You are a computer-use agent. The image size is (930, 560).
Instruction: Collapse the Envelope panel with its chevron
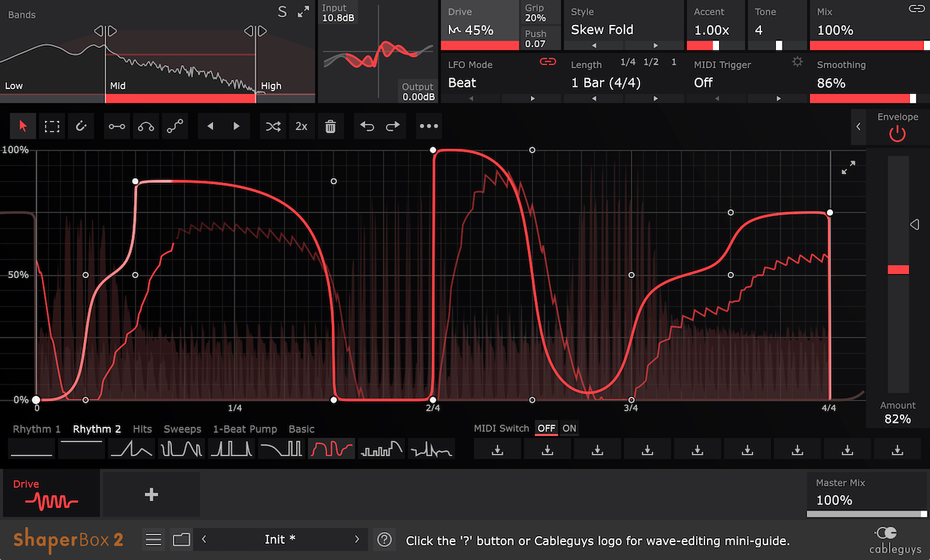click(858, 125)
